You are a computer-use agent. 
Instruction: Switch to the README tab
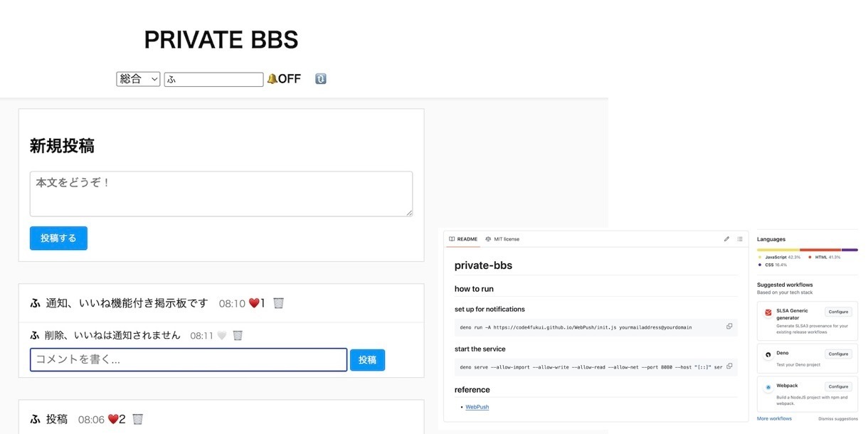(463, 239)
